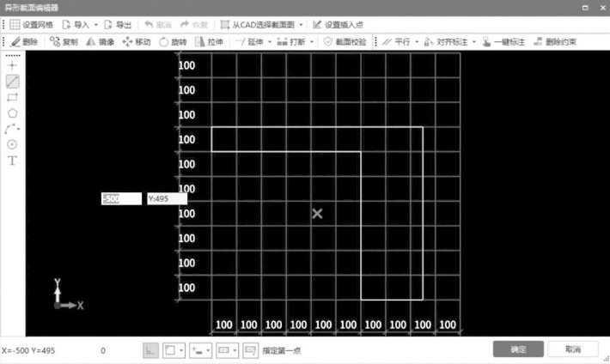Screen dimensions: 610x364
Task: Toggle the last status bar annotation button
Action: 251,350
